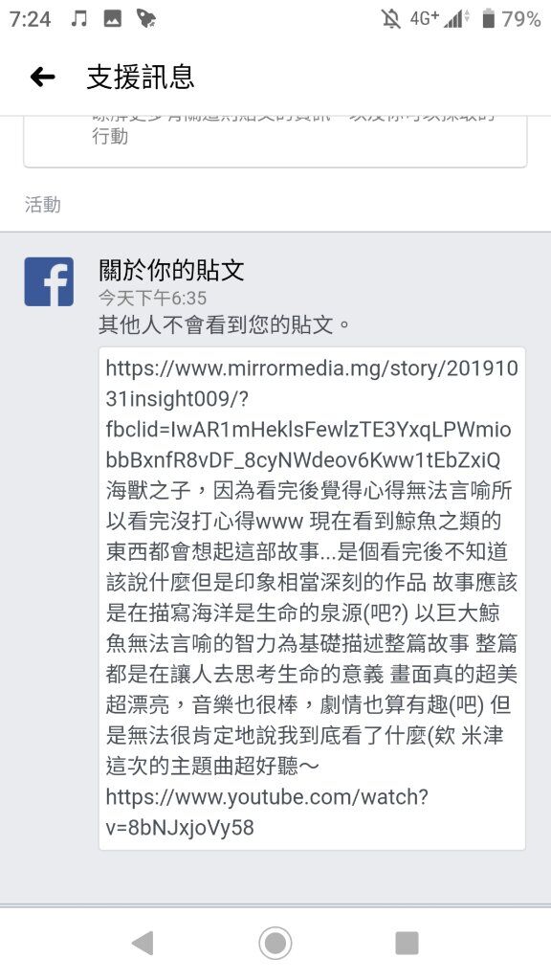Image resolution: width=551 pixels, height=980 pixels.
Task: Tap the image notification status icon
Action: 113,19
